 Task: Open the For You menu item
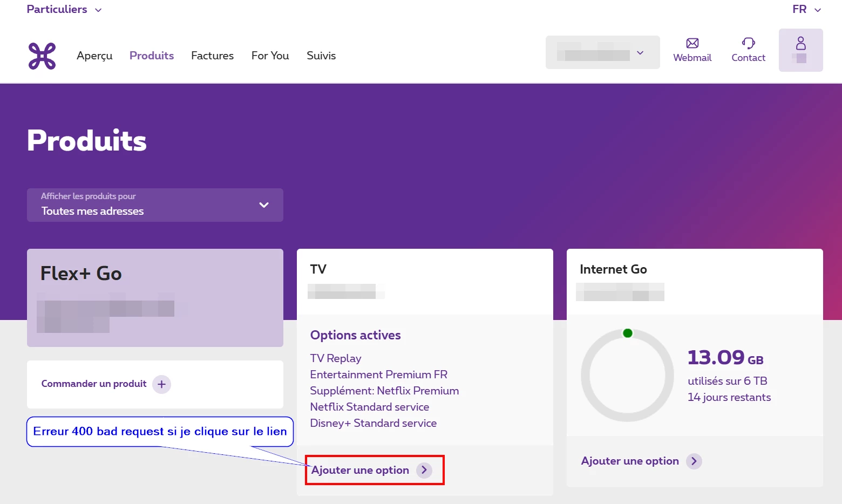click(x=270, y=56)
